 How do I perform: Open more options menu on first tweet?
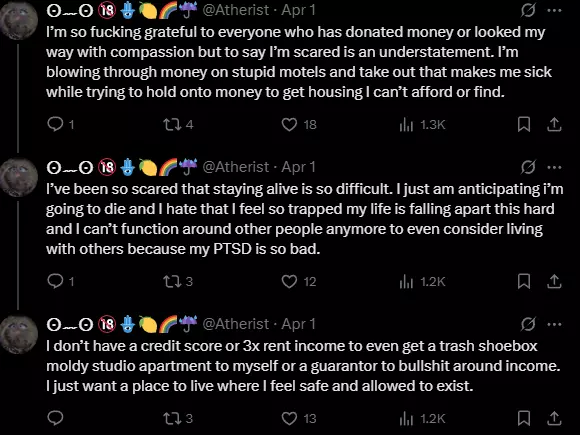coord(554,10)
